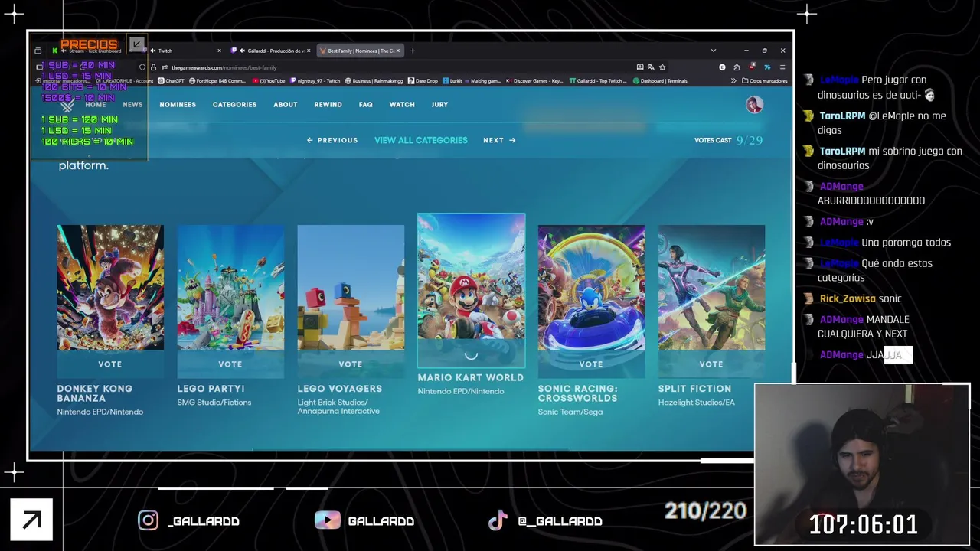This screenshot has width=980, height=551.
Task: Click the red extension icon with badge
Action: (x=753, y=67)
